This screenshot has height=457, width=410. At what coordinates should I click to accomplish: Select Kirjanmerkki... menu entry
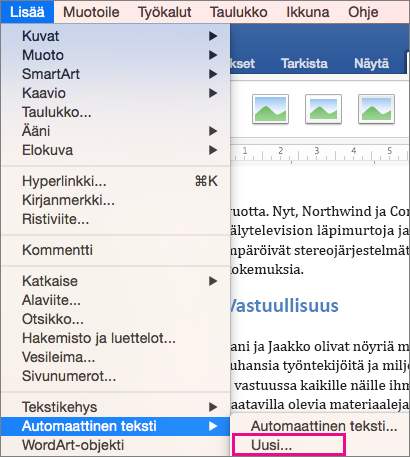click(115, 200)
